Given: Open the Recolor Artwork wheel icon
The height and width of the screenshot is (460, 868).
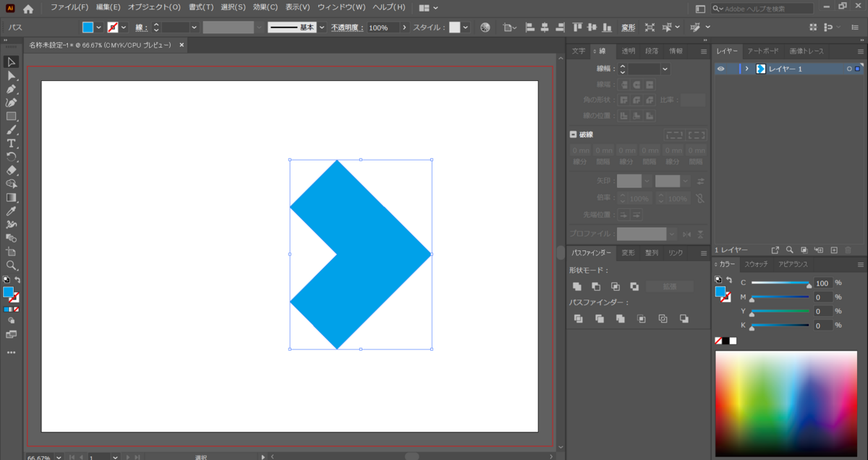Looking at the screenshot, I should [485, 27].
